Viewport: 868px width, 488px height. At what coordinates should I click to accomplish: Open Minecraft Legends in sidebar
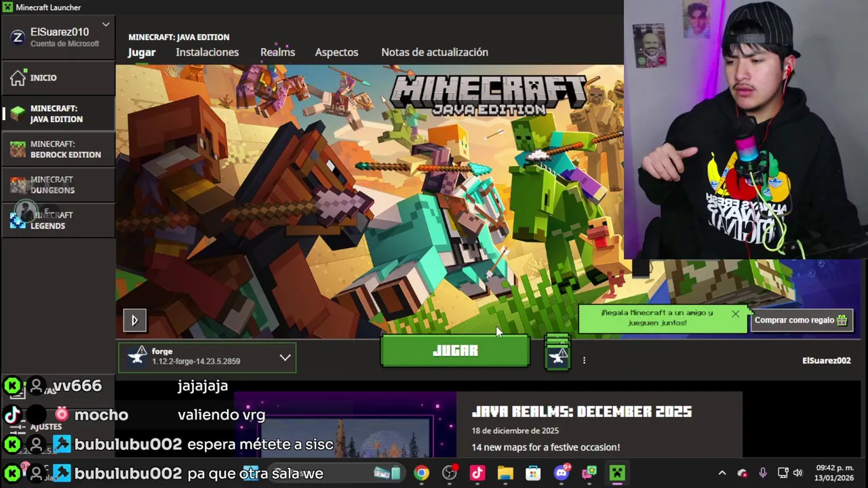58,220
